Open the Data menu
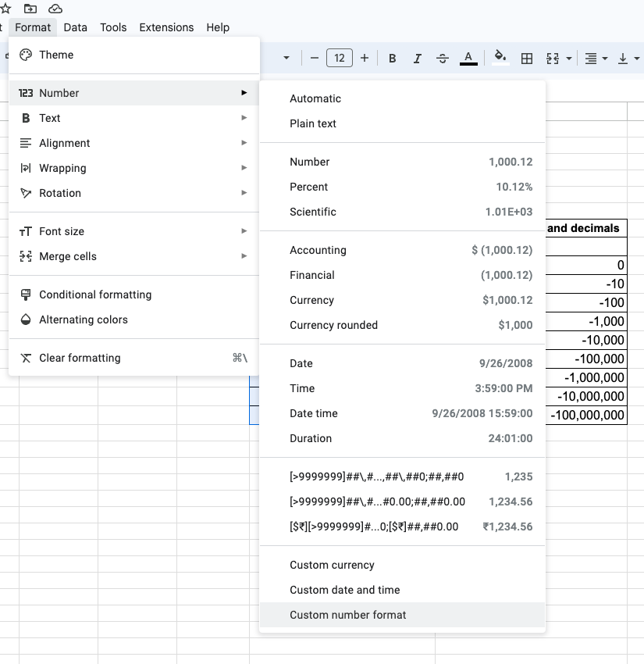 pos(75,27)
